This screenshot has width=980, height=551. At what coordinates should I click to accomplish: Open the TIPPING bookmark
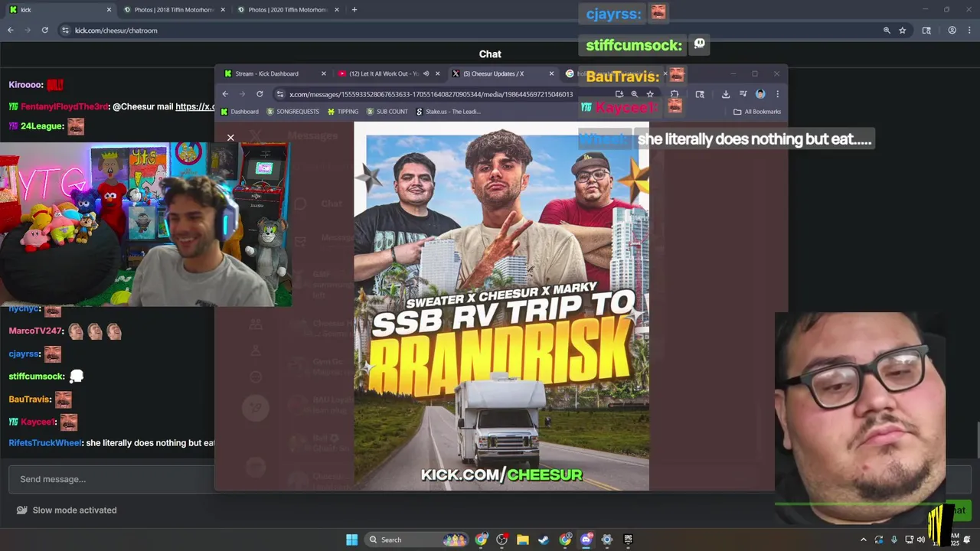pos(342,112)
